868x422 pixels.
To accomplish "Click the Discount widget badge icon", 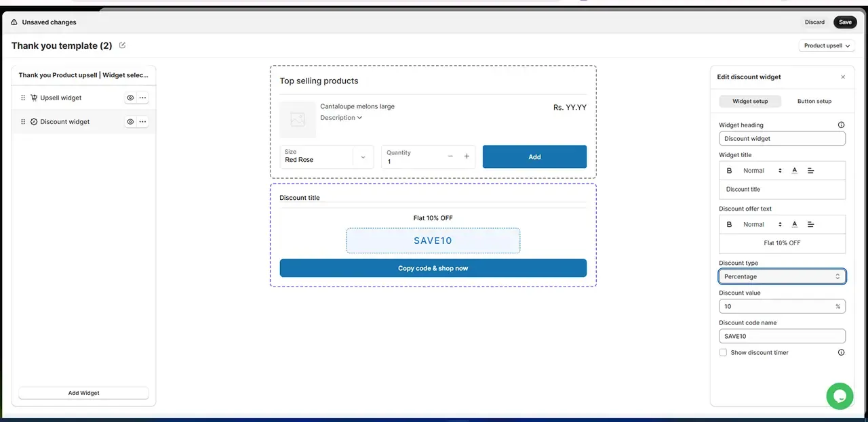I will (34, 122).
